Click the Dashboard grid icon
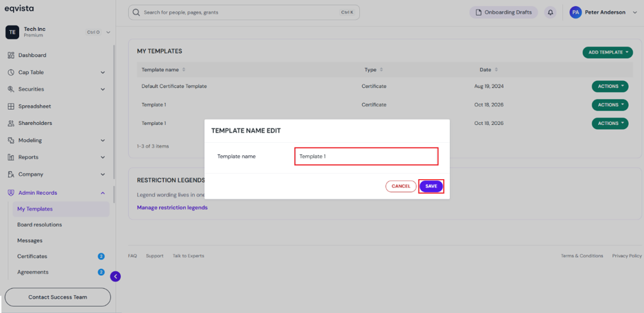 coord(11,55)
